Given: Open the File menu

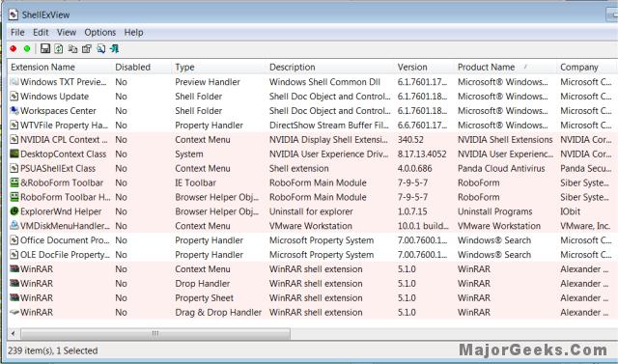Looking at the screenshot, I should [x=17, y=32].
